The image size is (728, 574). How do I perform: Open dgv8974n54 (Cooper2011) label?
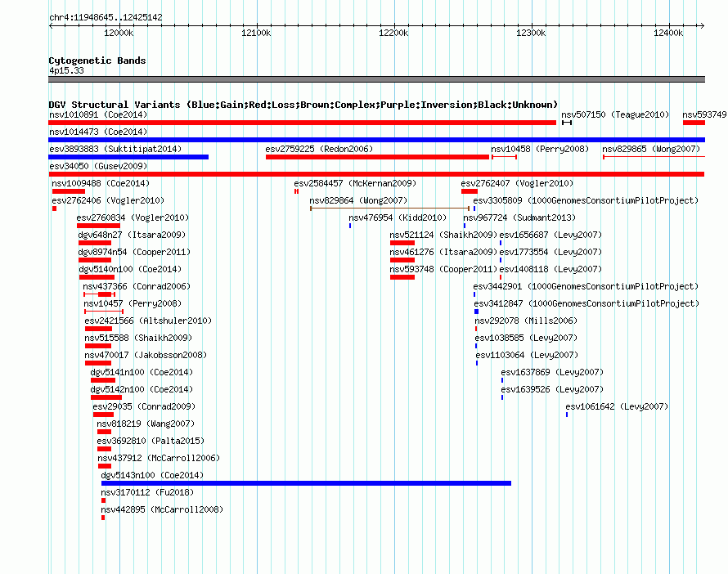[135, 252]
